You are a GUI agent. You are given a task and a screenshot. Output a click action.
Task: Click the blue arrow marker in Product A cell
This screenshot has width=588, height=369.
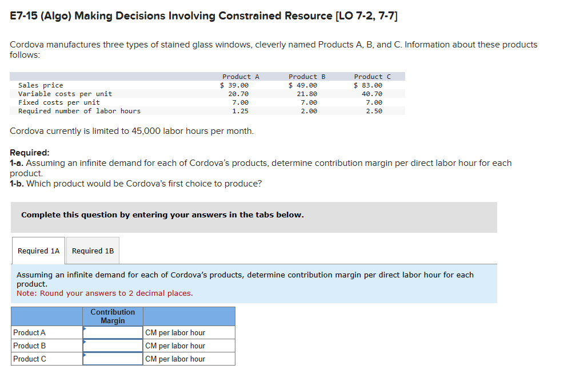86,329
